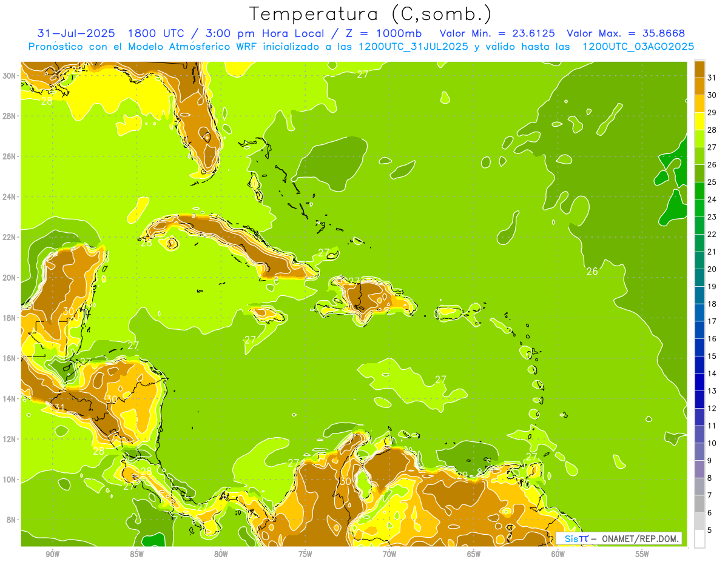This screenshot has height=562, width=728.
Task: Click the '10N' latitude axis label
Action: pyautogui.click(x=10, y=480)
